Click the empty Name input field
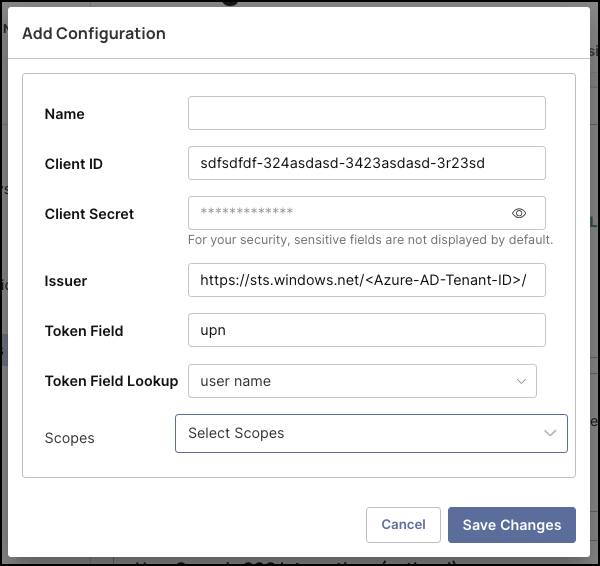The height and width of the screenshot is (566, 600). click(x=366, y=113)
